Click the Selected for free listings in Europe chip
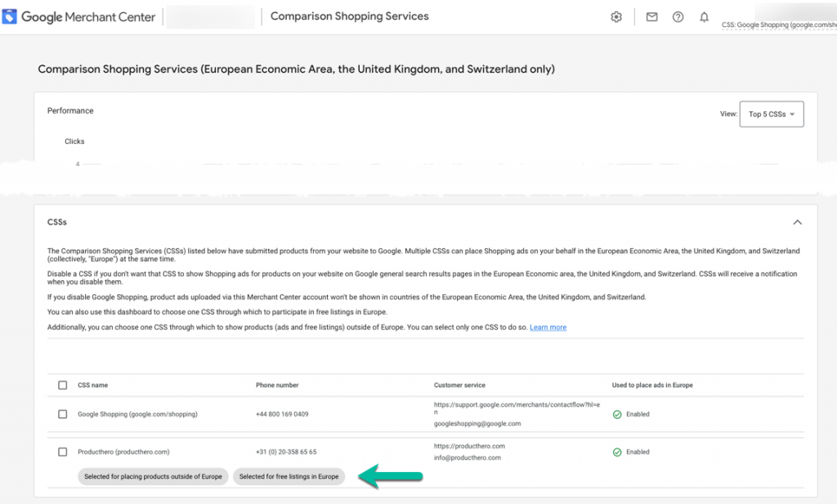This screenshot has width=837, height=504. point(289,477)
